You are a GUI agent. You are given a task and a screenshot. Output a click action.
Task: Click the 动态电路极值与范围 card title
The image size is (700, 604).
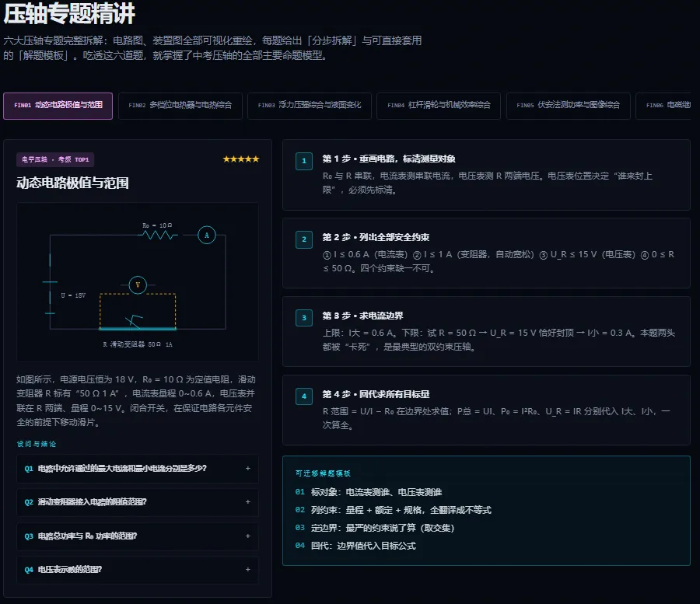(73, 183)
